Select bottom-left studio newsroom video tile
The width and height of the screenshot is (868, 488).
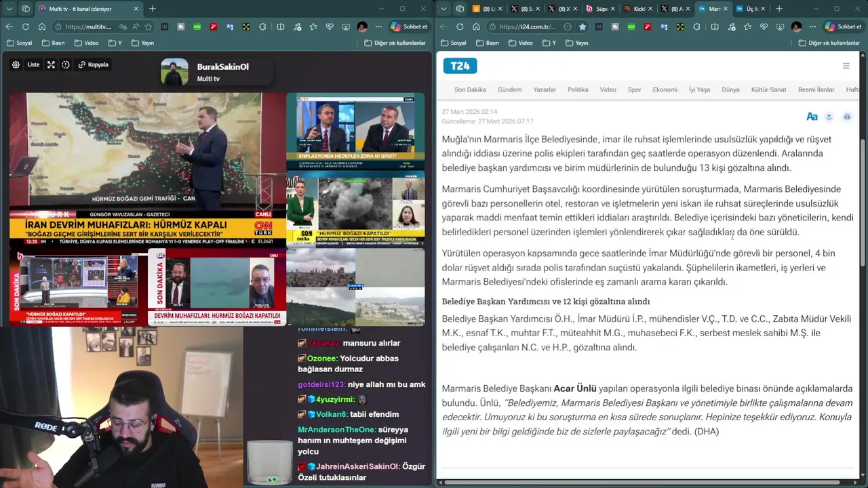78,287
